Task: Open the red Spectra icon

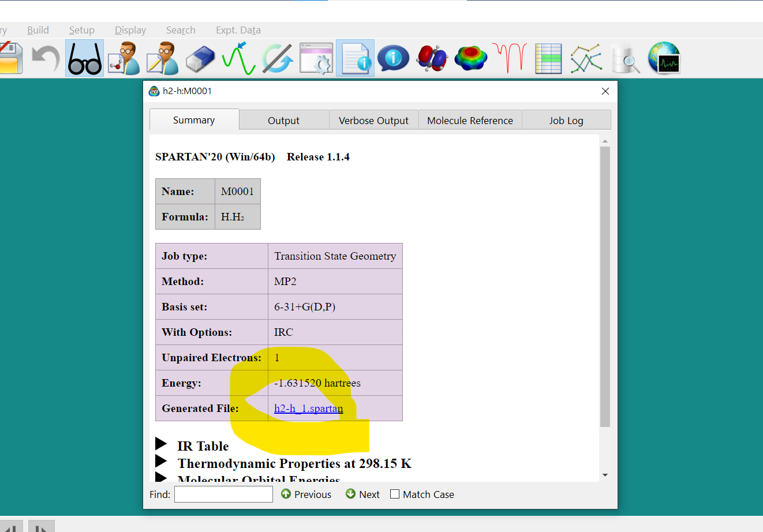Action: pyautogui.click(x=510, y=58)
